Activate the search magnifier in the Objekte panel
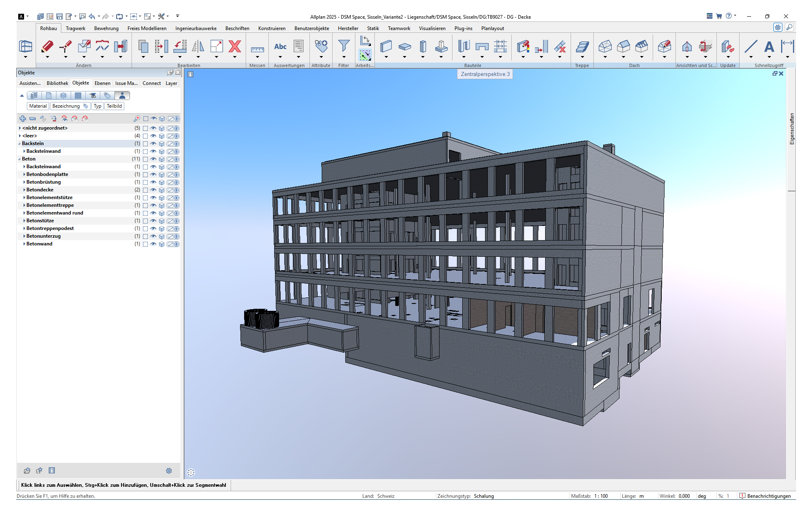The image size is (812, 514). pyautogui.click(x=136, y=119)
